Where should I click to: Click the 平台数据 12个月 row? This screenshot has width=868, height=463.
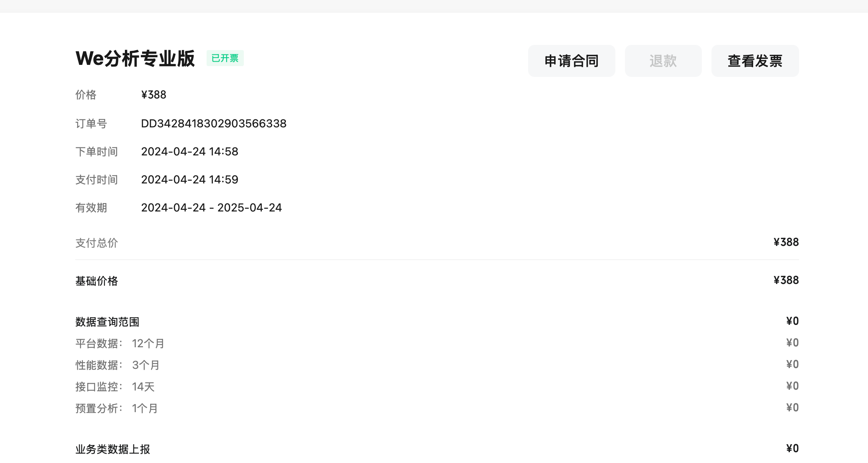[x=120, y=343]
